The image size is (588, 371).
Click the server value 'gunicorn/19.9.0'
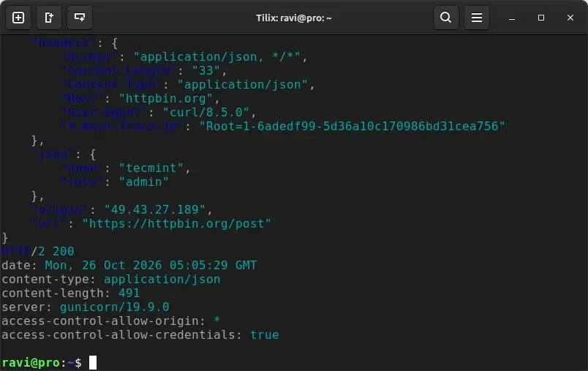(x=114, y=307)
